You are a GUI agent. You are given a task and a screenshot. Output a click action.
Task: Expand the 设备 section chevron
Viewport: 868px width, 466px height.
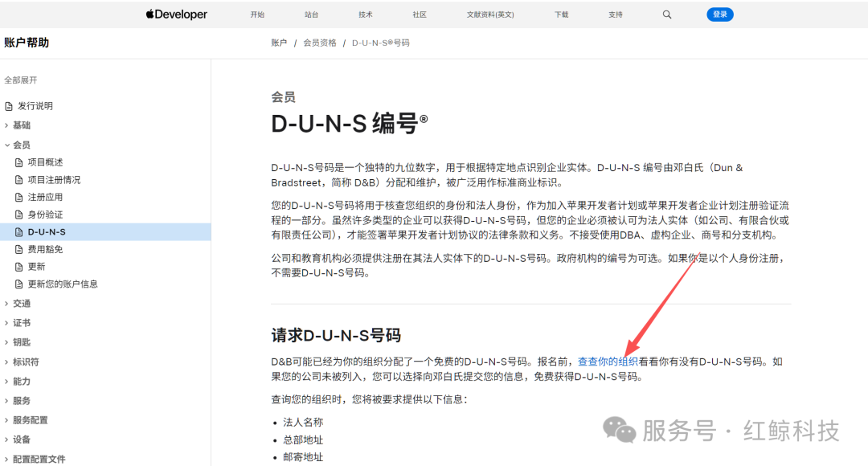tap(6, 439)
